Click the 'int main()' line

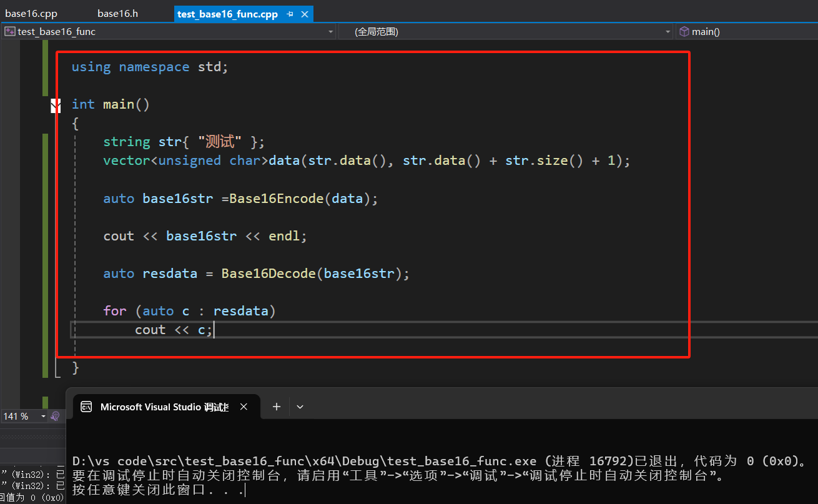coord(111,104)
